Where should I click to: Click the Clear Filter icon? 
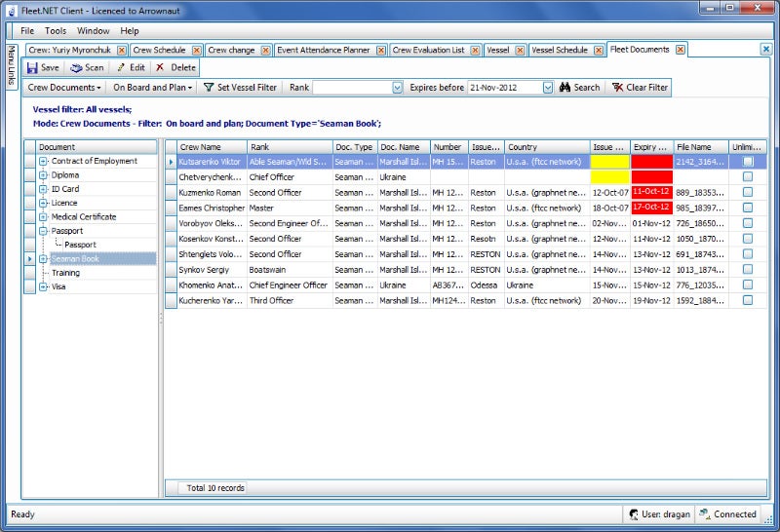[x=617, y=88]
